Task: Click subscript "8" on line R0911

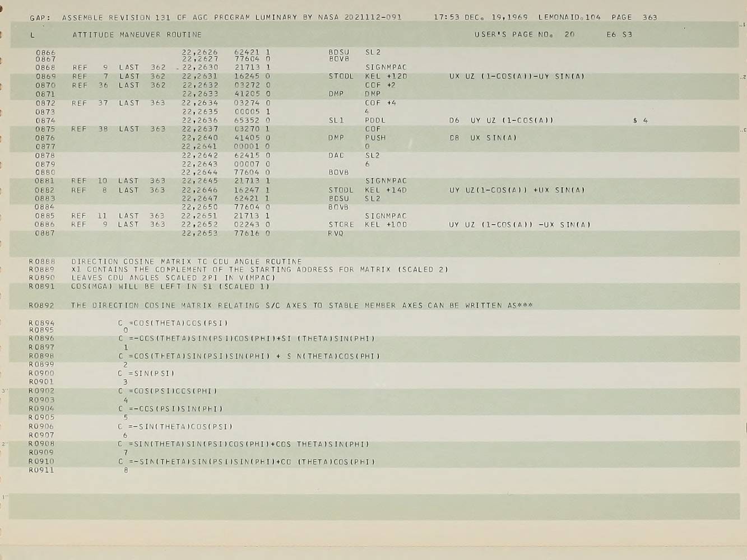Action: pyautogui.click(x=126, y=470)
